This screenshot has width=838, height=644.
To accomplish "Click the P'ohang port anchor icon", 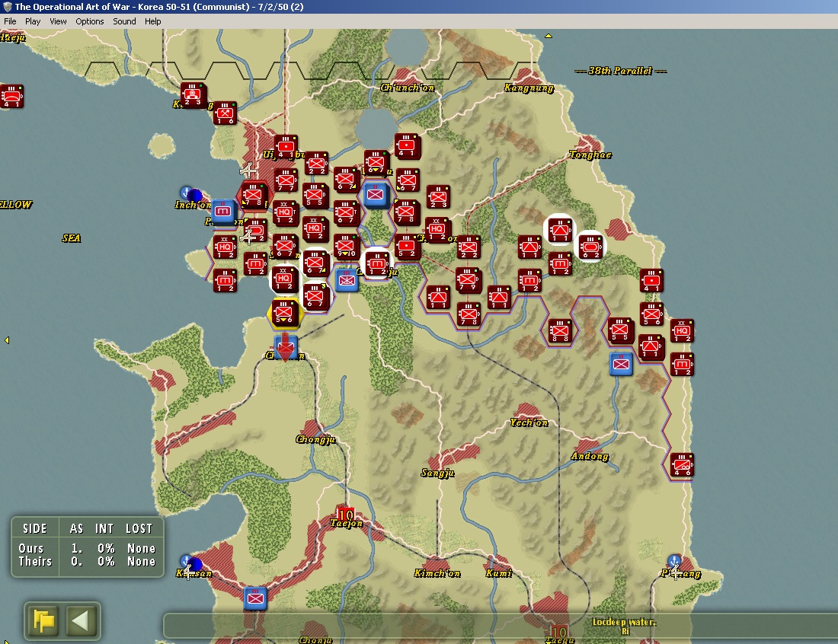I will pyautogui.click(x=674, y=560).
